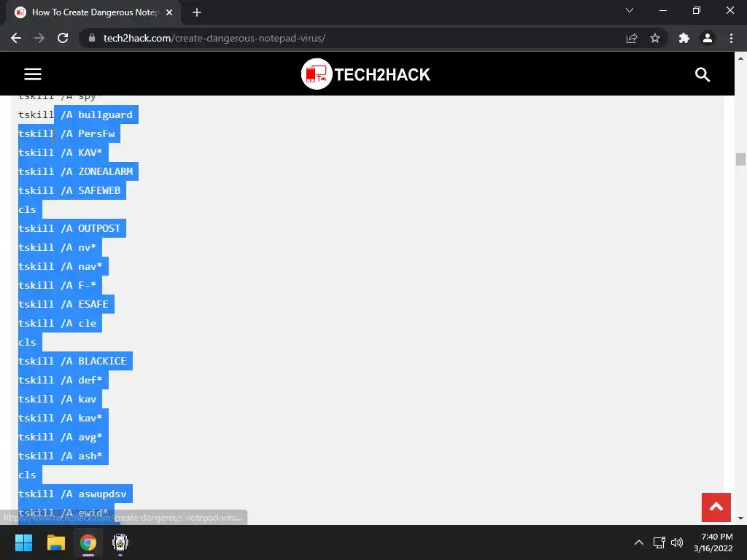Viewport: 747px width, 560px height.
Task: Click the scrollbar down arrow
Action: pyautogui.click(x=740, y=518)
